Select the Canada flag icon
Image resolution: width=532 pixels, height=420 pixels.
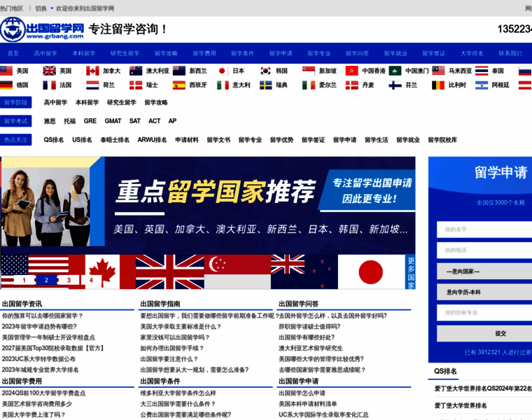point(92,71)
